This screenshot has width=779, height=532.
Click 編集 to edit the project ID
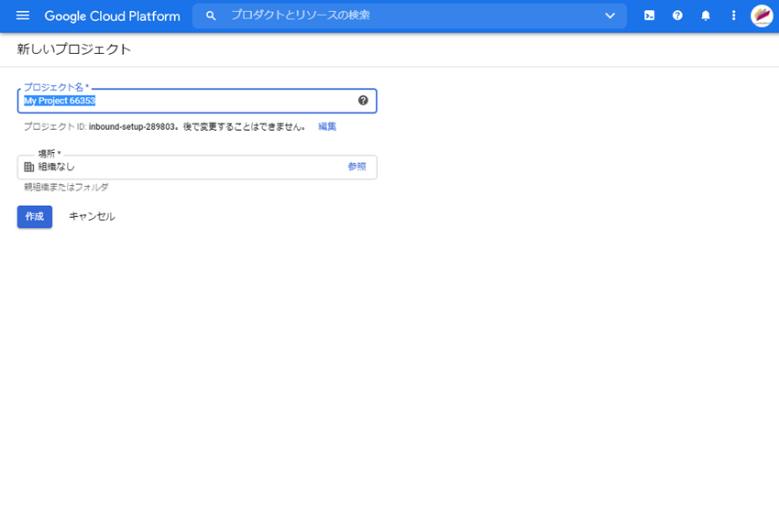(x=327, y=126)
